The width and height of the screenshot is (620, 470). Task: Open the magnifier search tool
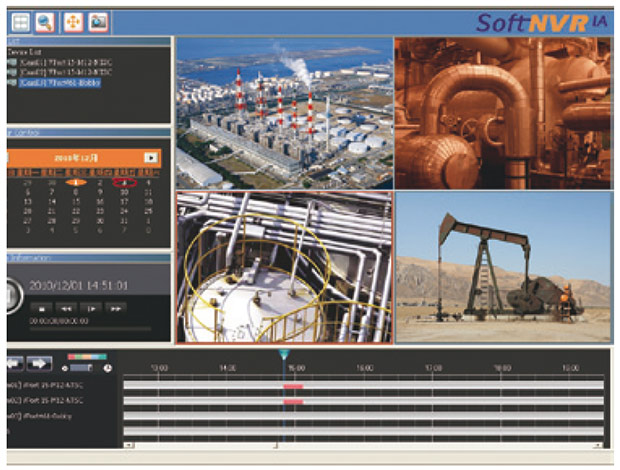46,20
